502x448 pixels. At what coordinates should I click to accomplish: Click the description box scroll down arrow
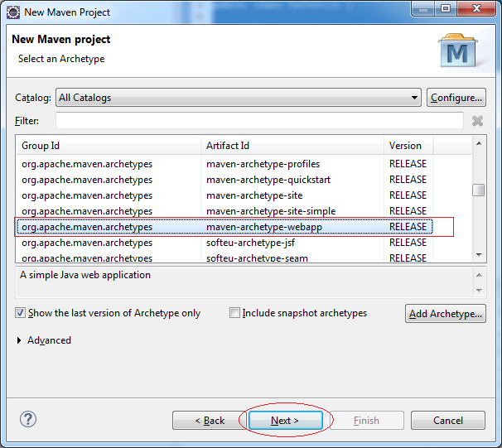click(x=479, y=290)
